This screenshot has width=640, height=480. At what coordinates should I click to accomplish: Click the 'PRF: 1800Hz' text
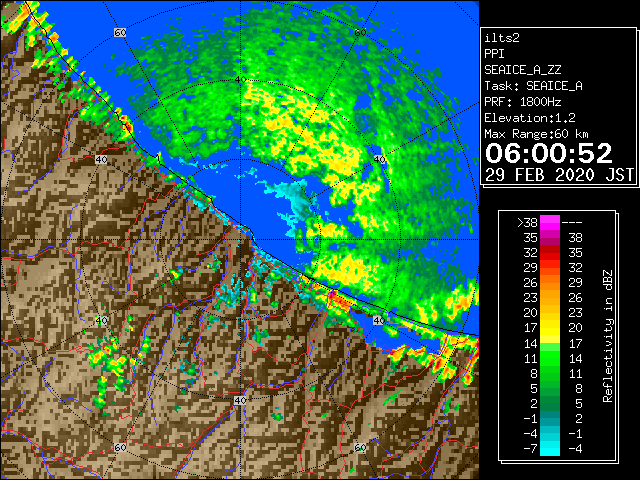click(x=523, y=102)
